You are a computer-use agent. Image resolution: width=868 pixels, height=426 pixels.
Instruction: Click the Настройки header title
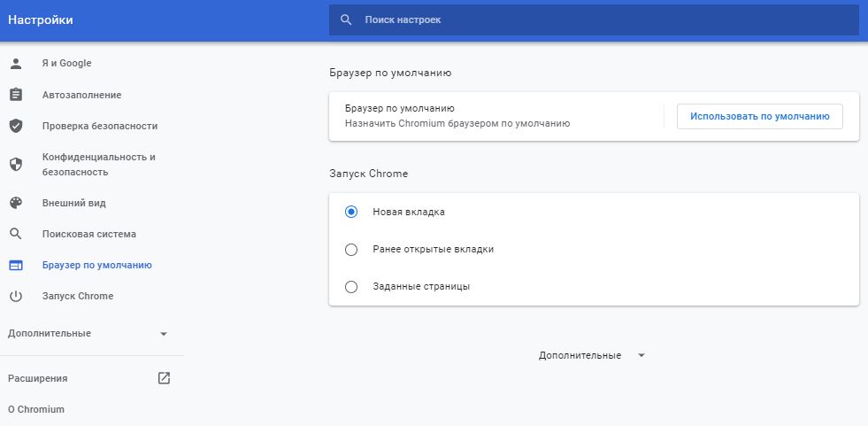[41, 20]
